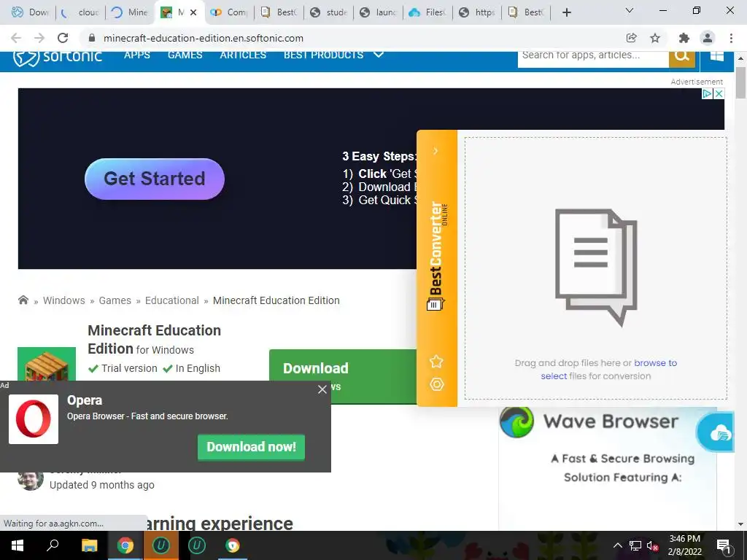Open the extensions puzzle icon
Viewport: 747px width, 560px height.
point(684,38)
